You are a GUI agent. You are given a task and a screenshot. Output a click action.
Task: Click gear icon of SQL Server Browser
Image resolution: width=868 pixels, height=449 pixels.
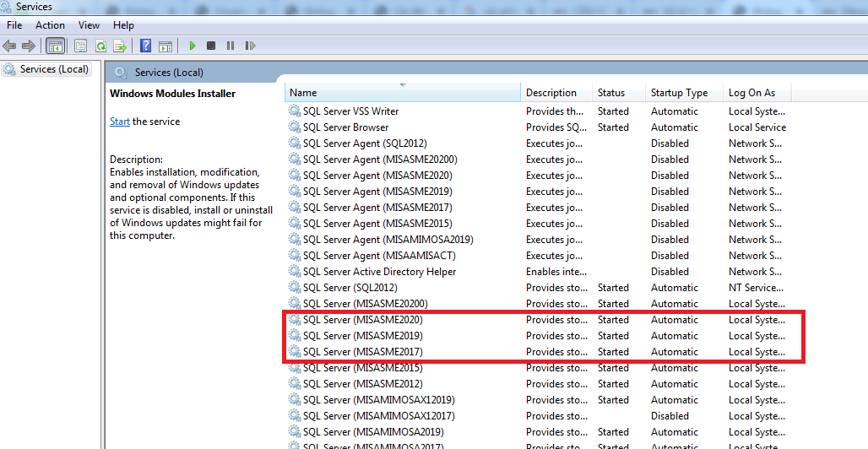pos(295,127)
